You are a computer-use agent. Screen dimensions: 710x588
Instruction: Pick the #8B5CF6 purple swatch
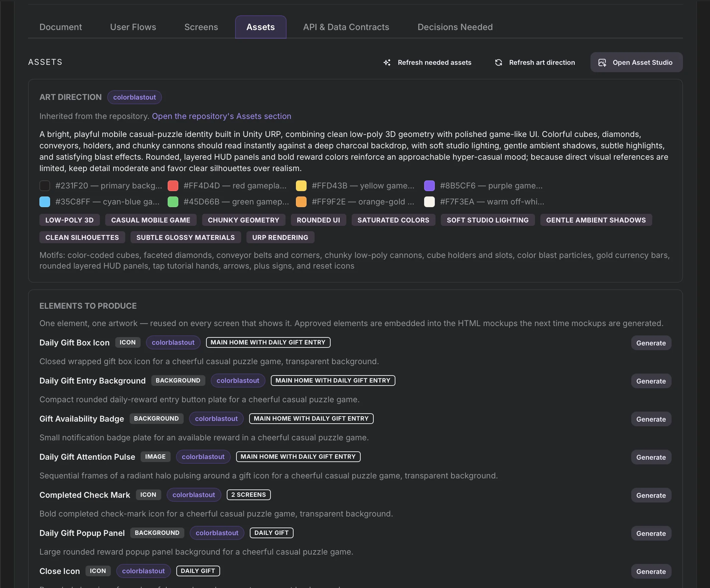click(429, 186)
